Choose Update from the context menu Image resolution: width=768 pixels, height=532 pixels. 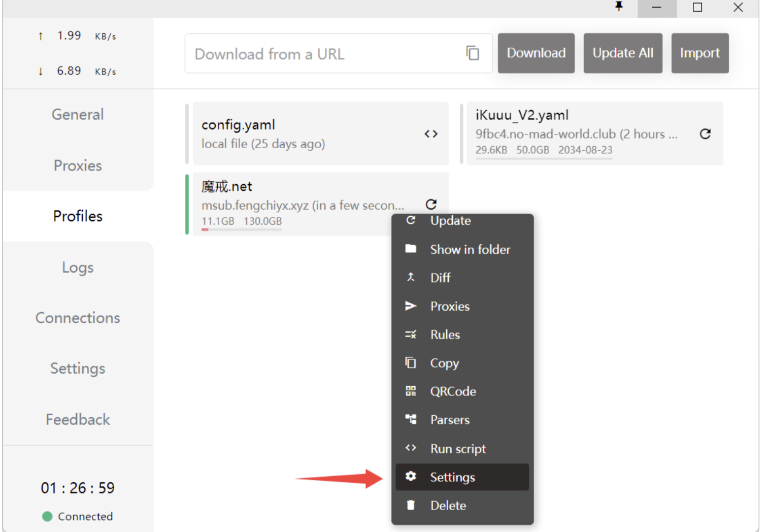tap(462, 220)
